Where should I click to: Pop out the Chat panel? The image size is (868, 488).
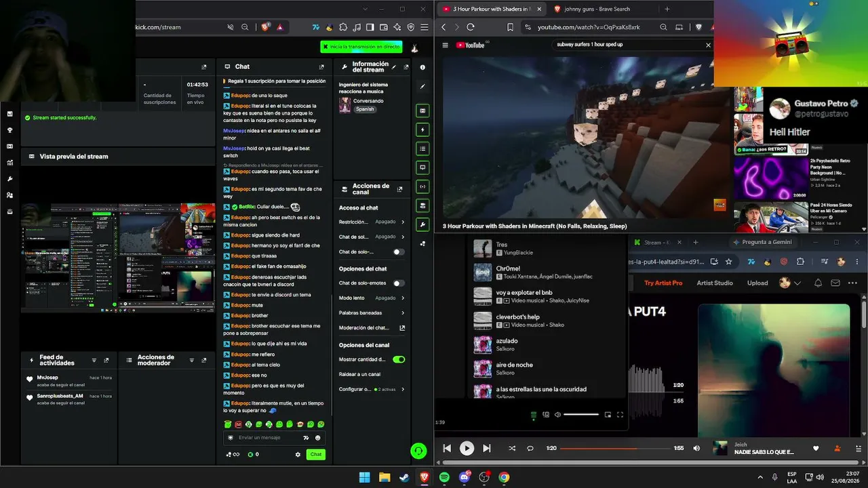pos(321,67)
